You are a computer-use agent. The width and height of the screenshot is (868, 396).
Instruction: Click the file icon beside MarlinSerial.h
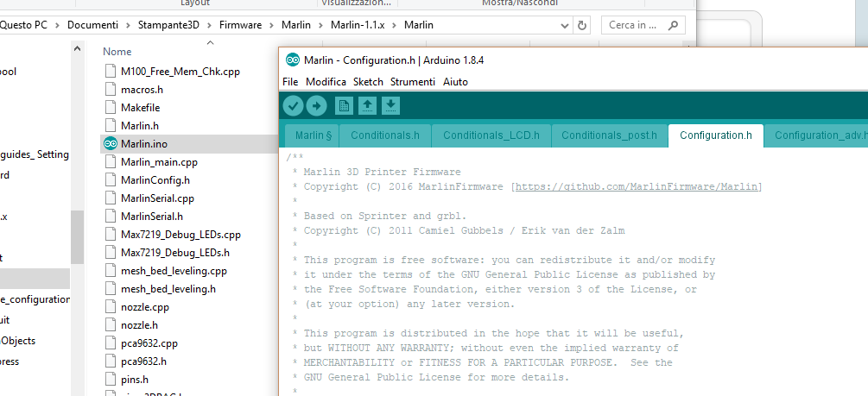pyautogui.click(x=111, y=217)
